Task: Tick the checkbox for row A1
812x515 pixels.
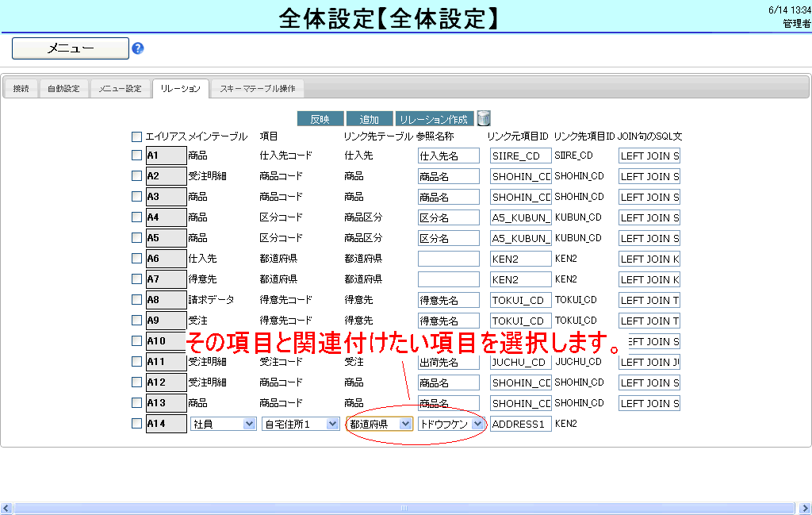Action: [x=137, y=156]
